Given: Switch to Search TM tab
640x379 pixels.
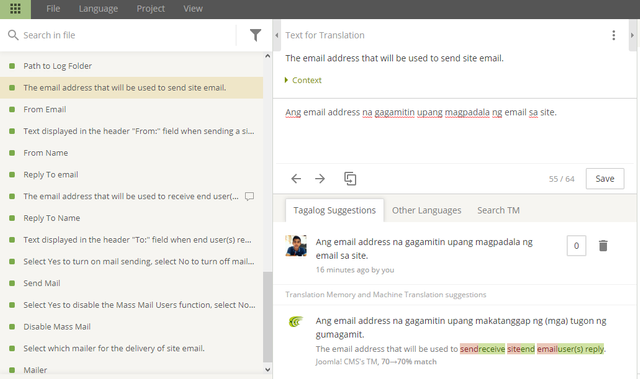Looking at the screenshot, I should pos(498,210).
